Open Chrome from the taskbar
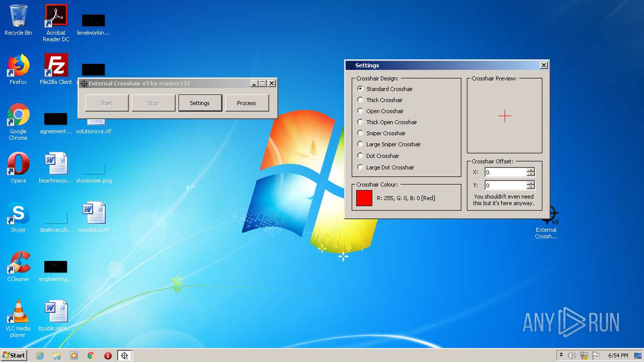The image size is (644, 362). pyautogui.click(x=91, y=355)
